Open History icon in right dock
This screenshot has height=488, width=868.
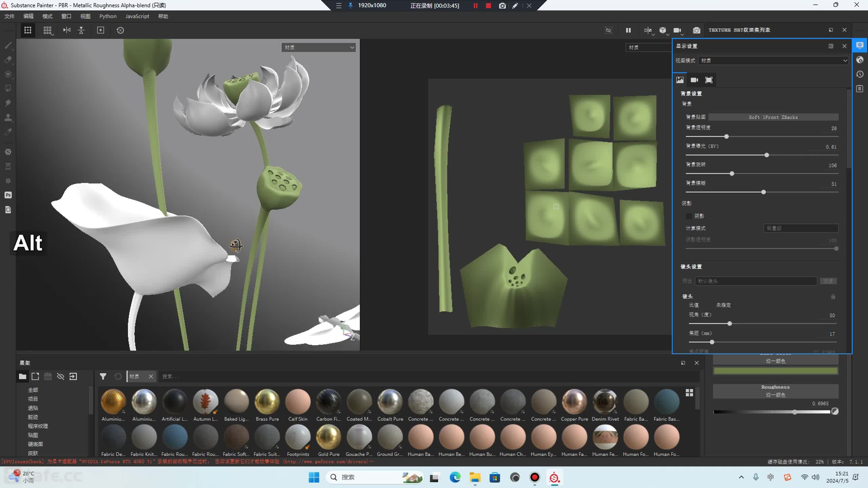[x=860, y=74]
